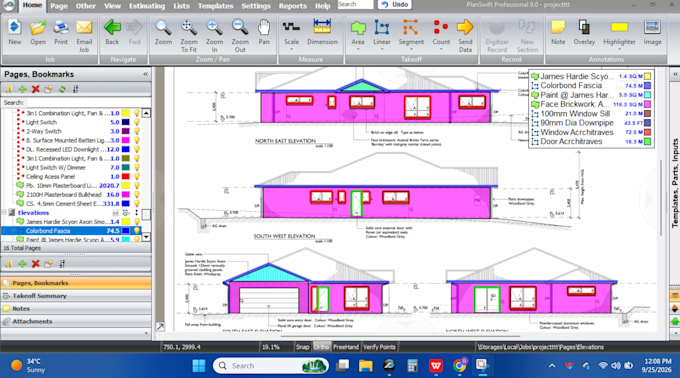Screen dimensions: 680x378
Task: Toggle Ortho mode in status bar
Action: pos(321,347)
